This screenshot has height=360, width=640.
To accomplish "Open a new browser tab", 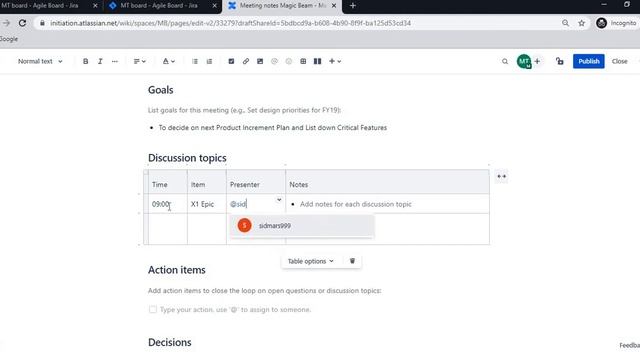I will tap(353, 6).
